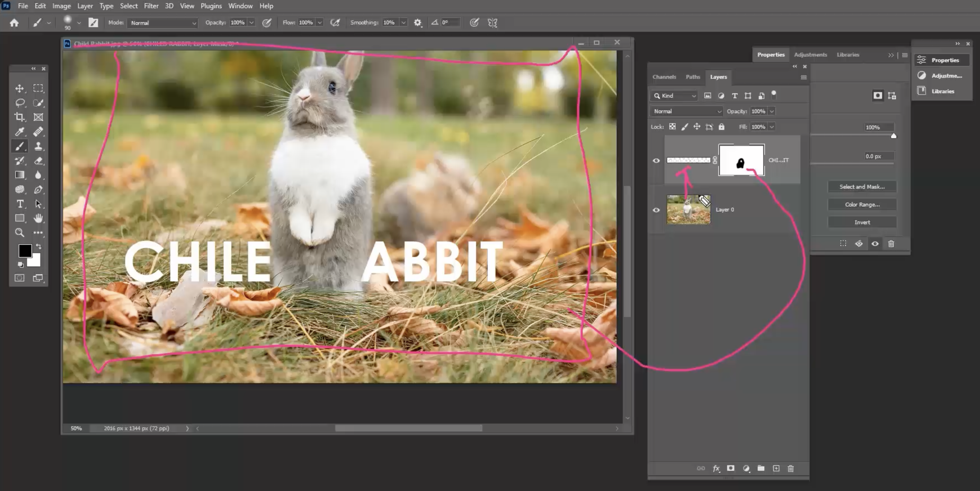Hide the Layer 0 layer

[656, 210]
